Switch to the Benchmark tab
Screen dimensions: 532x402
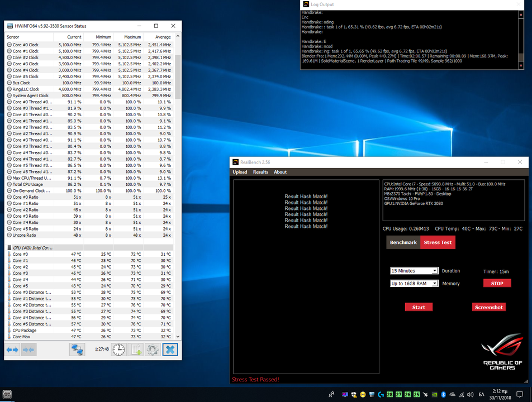[403, 242]
